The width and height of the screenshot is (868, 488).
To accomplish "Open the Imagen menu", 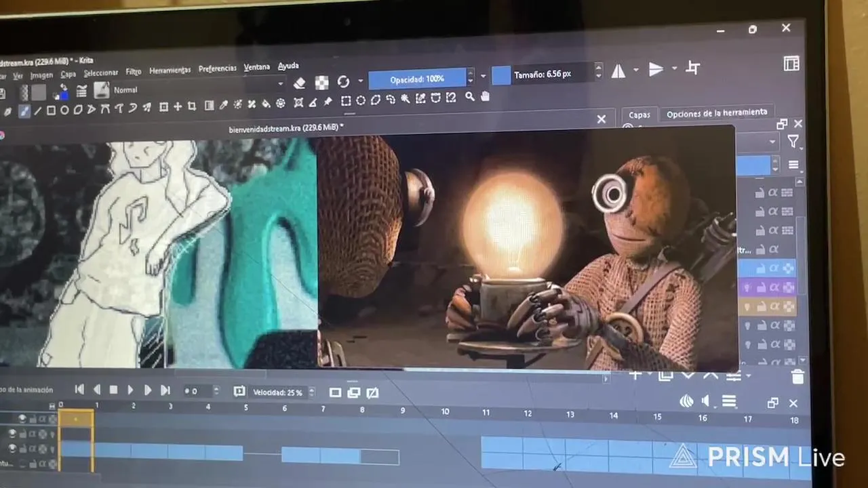I will tap(41, 75).
